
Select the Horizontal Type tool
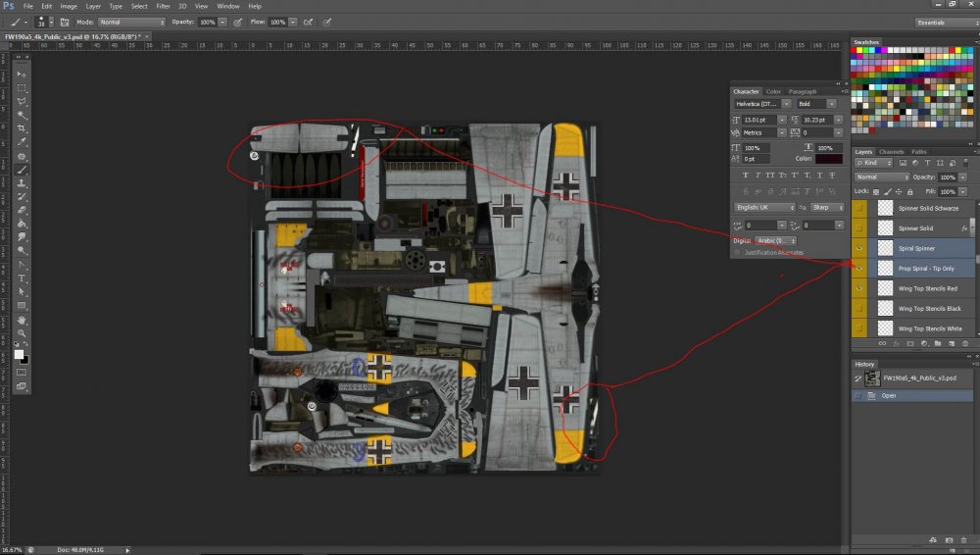[22, 278]
